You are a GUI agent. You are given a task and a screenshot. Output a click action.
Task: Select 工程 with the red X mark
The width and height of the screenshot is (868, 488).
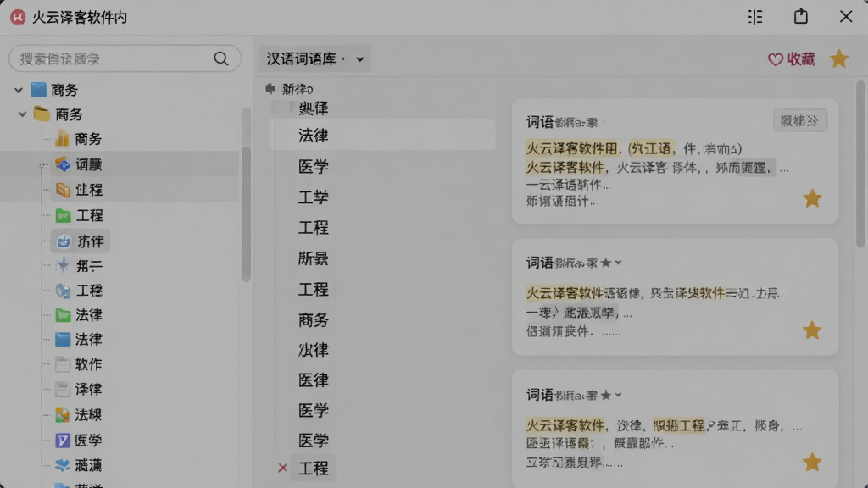314,468
